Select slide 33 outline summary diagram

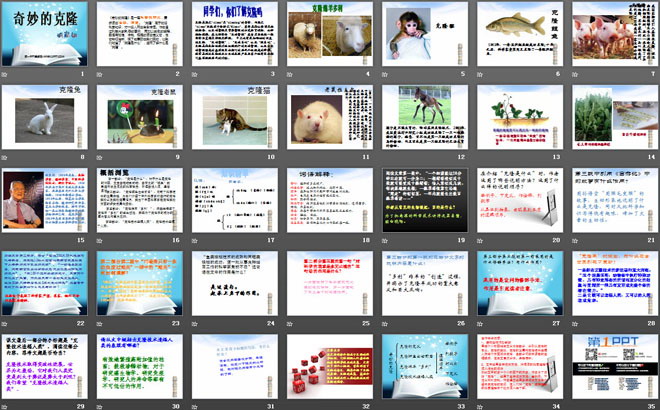coord(425,367)
